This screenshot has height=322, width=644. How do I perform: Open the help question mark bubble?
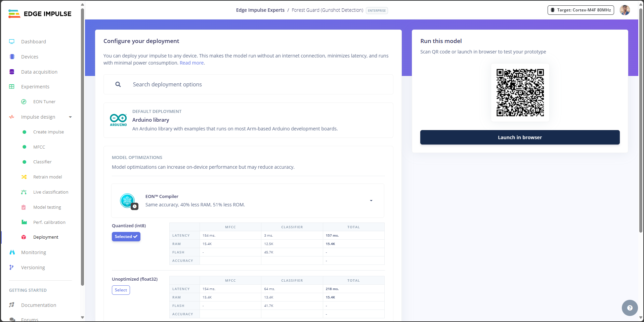pos(630,308)
